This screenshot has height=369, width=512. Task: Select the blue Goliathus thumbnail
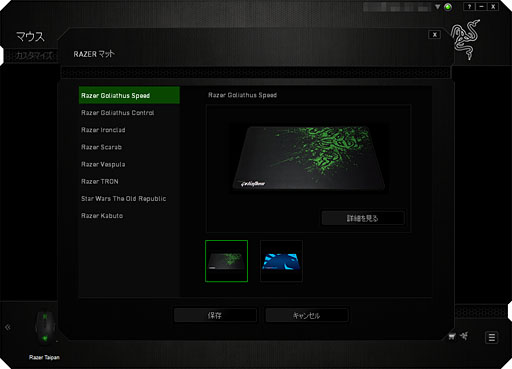tap(281, 261)
